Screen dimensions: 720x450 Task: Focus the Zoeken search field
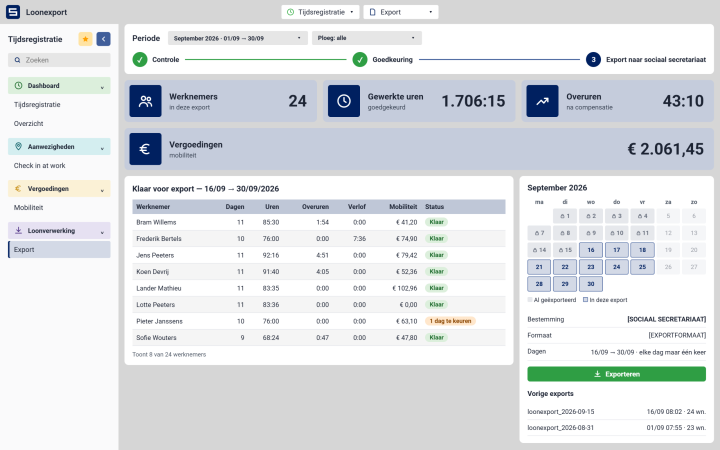coord(59,60)
